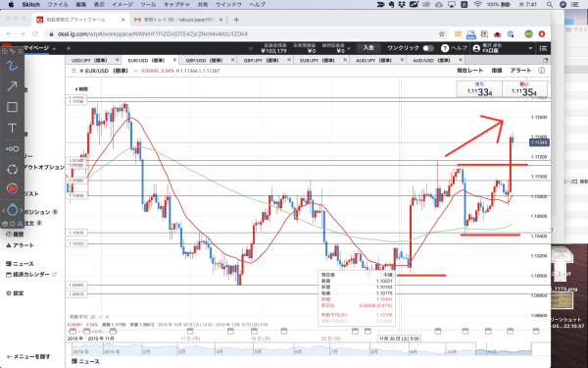This screenshot has width=588, height=368.
Task: Open the EUR/USD instrument dropdown chevron
Action: point(136,71)
